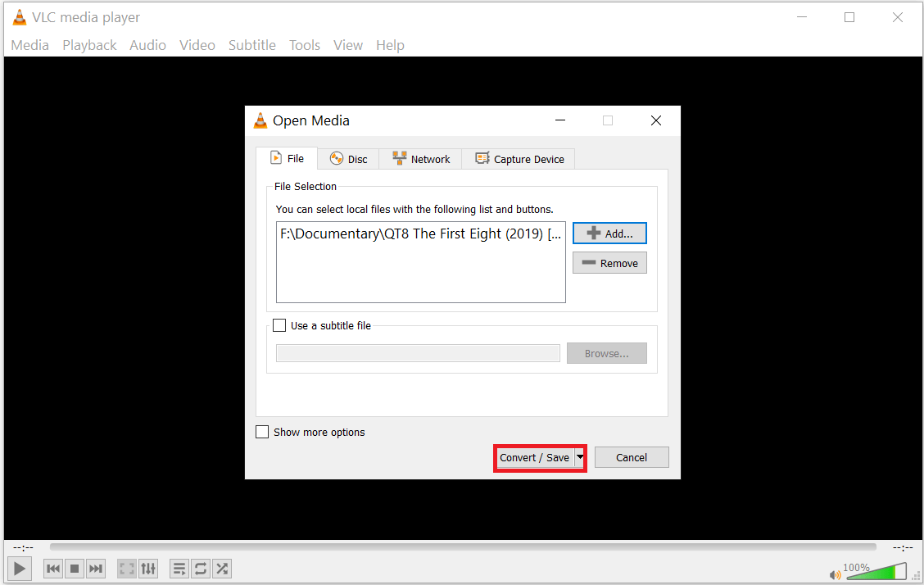Open the Help menu
This screenshot has height=585, width=924.
click(390, 45)
